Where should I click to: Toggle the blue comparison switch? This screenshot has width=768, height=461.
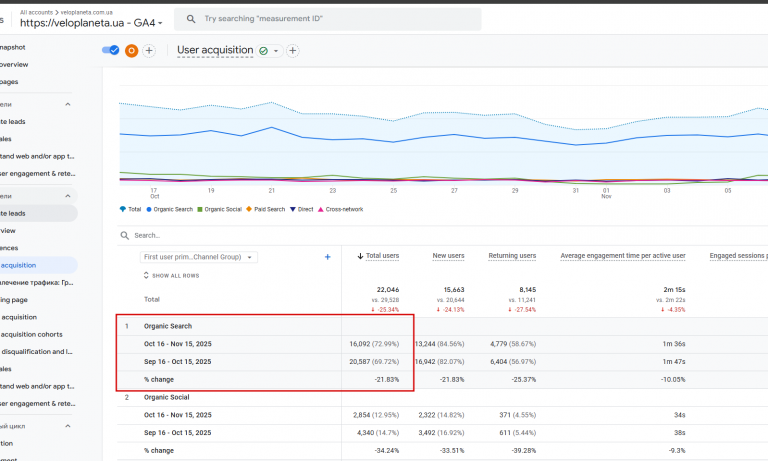(x=110, y=50)
